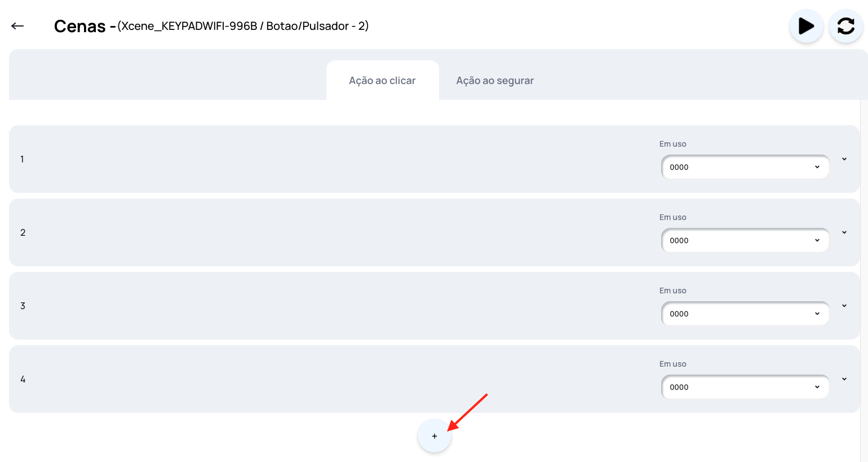Click the number 3 scene row label
Viewport: 868px width, 462px height.
23,306
